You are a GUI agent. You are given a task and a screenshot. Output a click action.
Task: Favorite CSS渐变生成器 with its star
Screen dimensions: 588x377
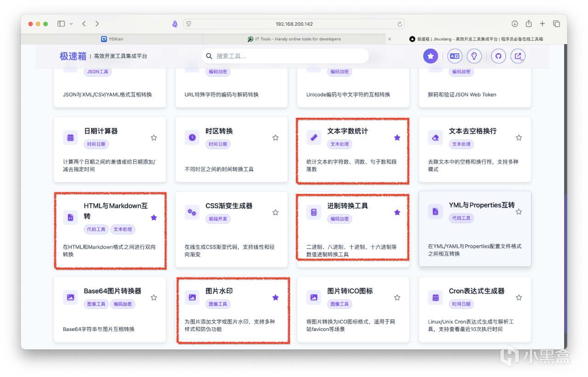[x=276, y=212]
